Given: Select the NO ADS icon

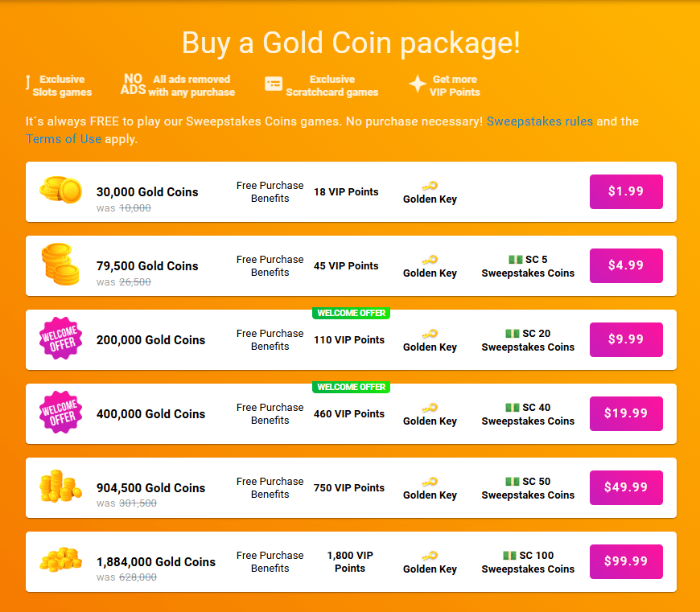Looking at the screenshot, I should click(x=134, y=84).
